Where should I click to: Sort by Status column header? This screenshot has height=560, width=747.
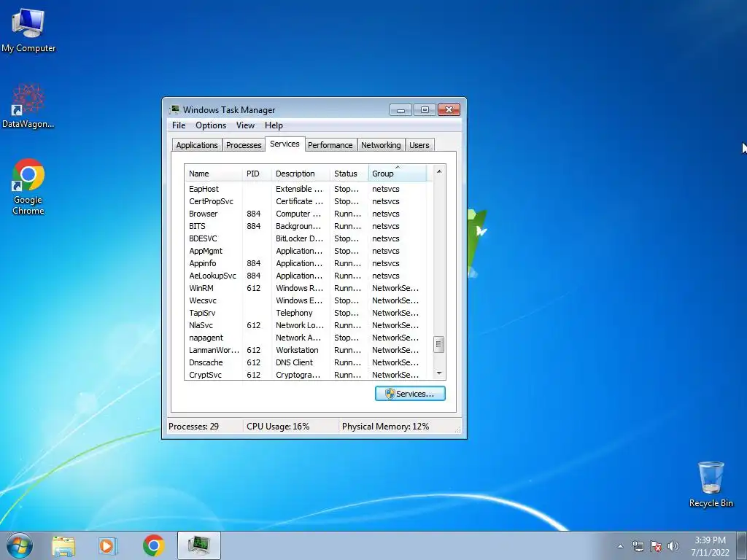tap(349, 174)
